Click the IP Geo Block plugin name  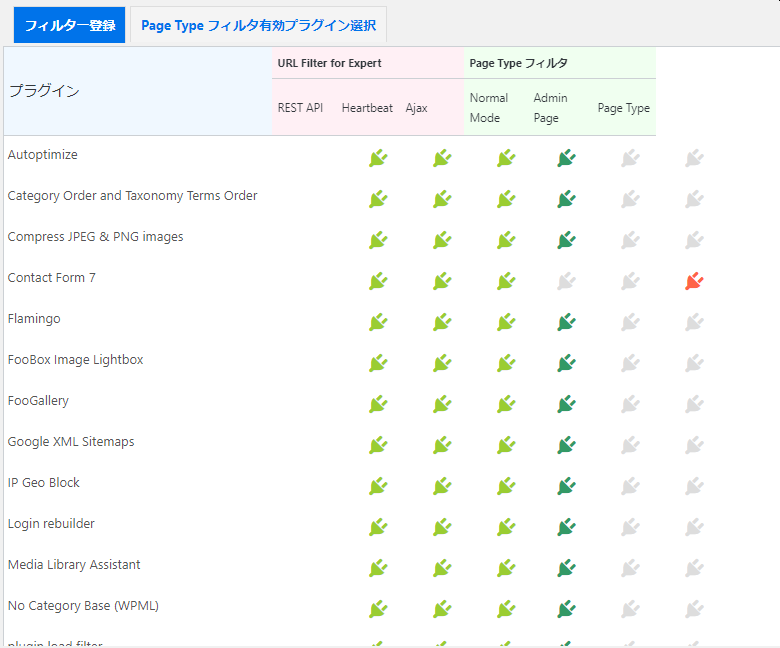pos(44,483)
